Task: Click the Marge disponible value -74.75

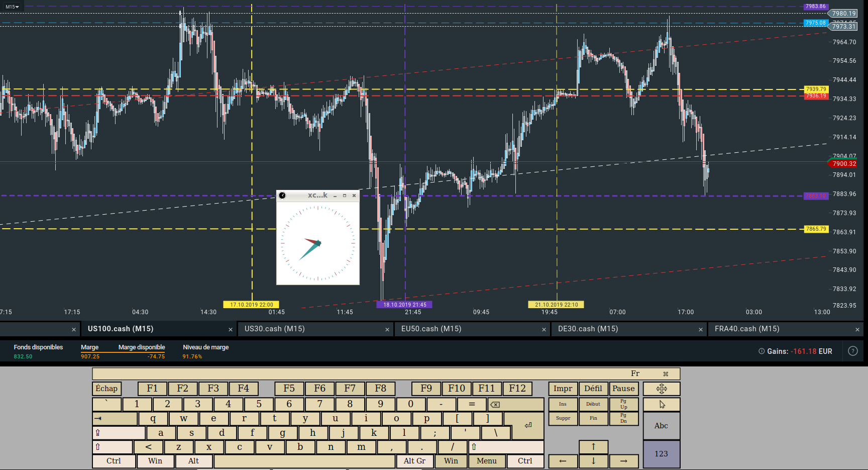Action: (x=156, y=356)
